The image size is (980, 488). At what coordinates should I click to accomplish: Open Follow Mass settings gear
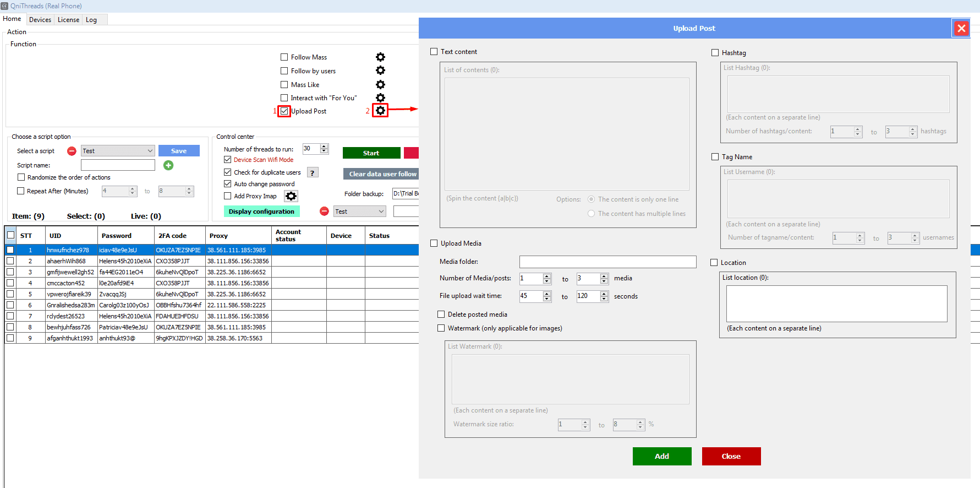point(380,57)
